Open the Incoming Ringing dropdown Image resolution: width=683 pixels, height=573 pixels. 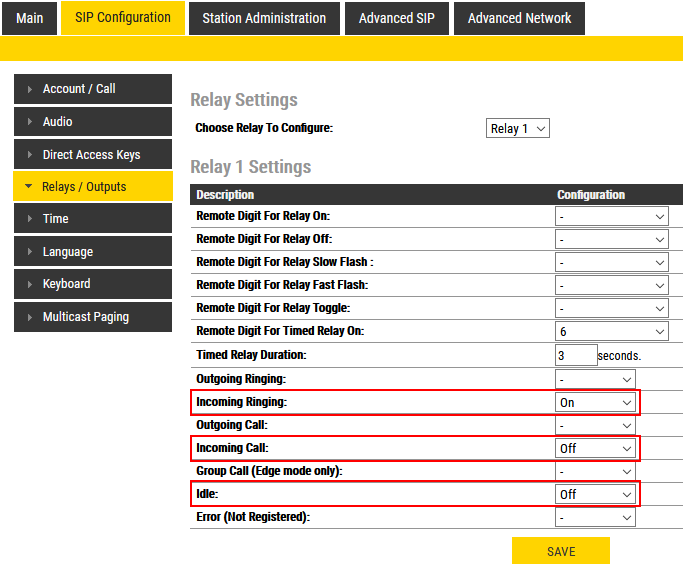coord(595,402)
